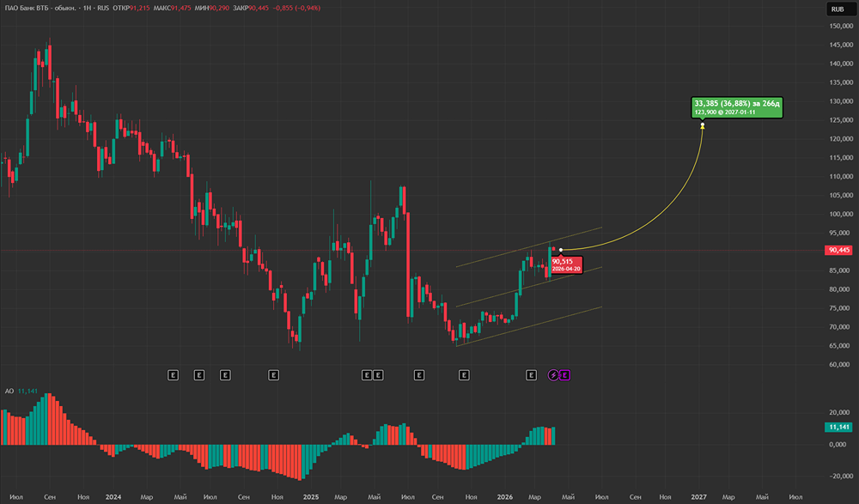
Task: Select the green forecast label 33,385 (36,88%)
Action: click(737, 106)
